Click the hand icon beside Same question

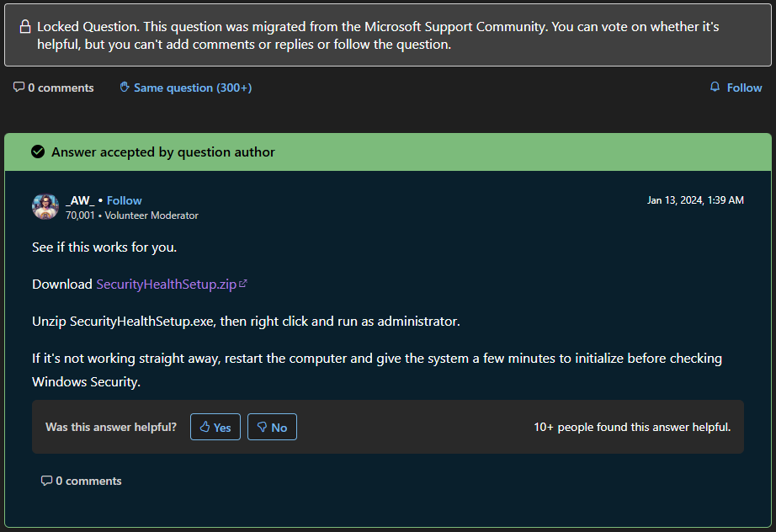tap(125, 87)
